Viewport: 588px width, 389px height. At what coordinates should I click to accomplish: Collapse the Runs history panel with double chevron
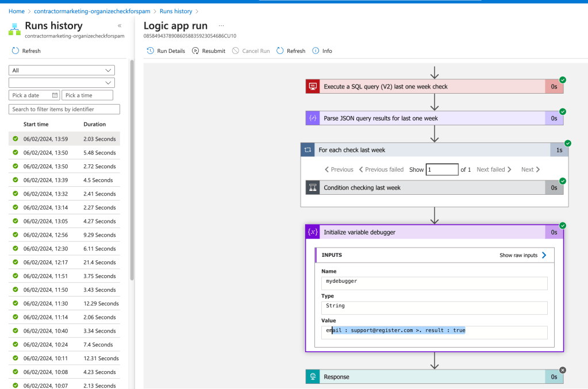pos(119,26)
